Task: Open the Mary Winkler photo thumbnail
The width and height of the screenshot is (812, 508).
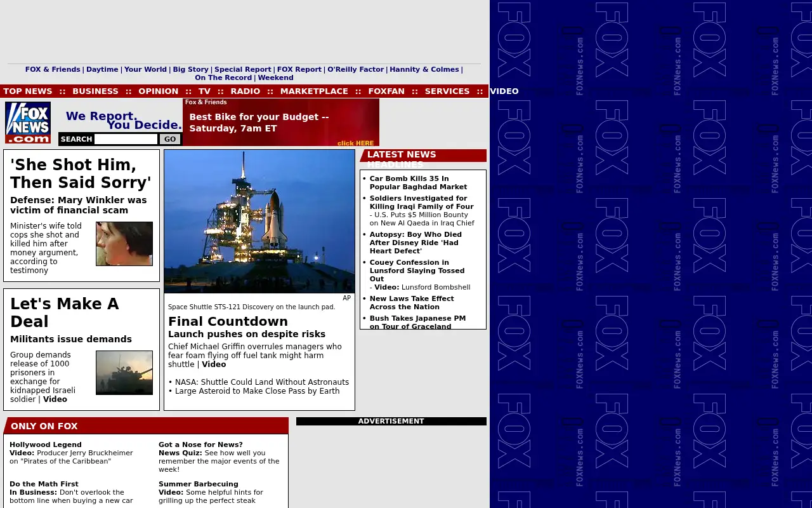Action: point(124,244)
